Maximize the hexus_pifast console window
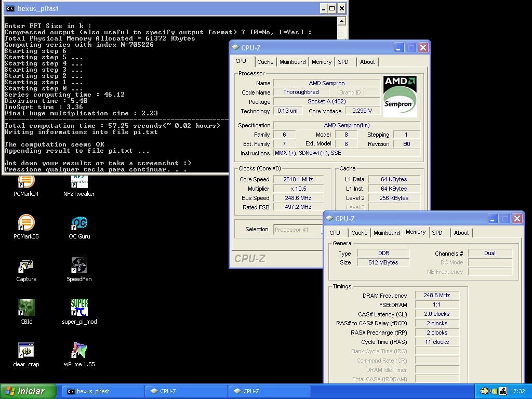The height and width of the screenshot is (399, 532). [332, 8]
